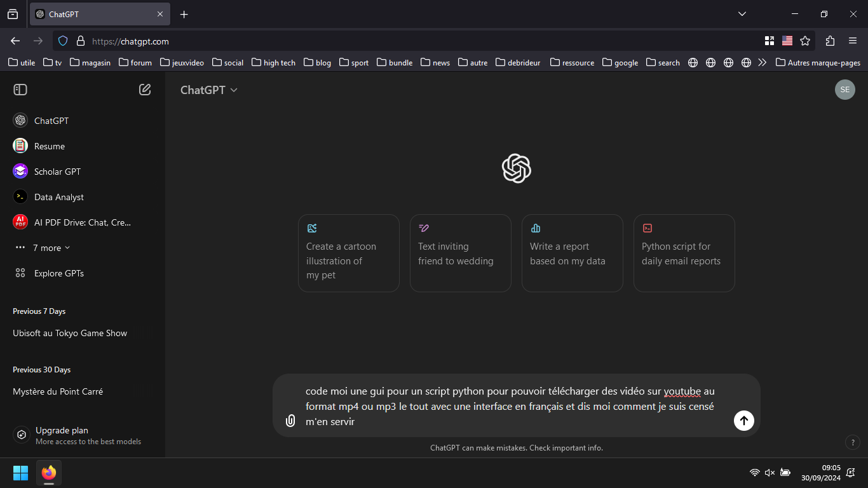Bookmark this page with star icon
Image resolution: width=868 pixels, height=488 pixels.
tap(805, 41)
